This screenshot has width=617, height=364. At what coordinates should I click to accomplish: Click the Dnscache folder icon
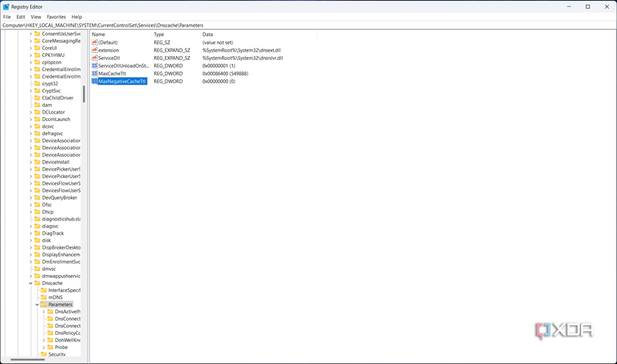37,283
